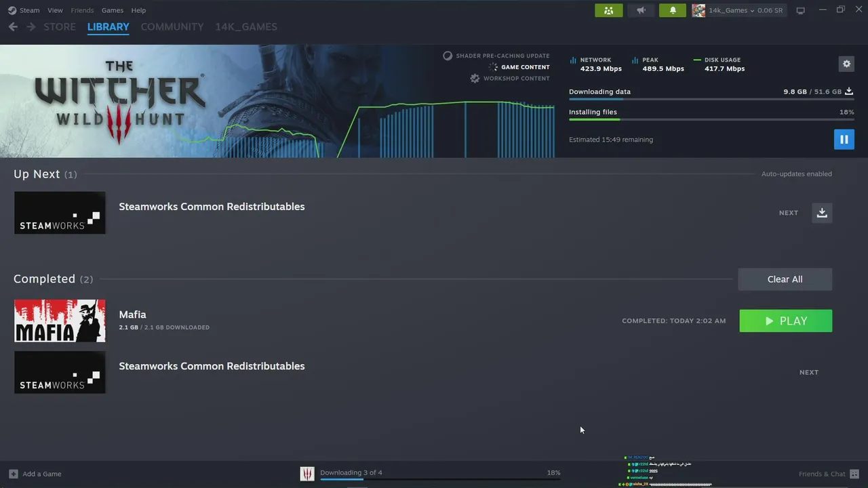Open Friends & Chat
This screenshot has width=868, height=488.
[829, 474]
